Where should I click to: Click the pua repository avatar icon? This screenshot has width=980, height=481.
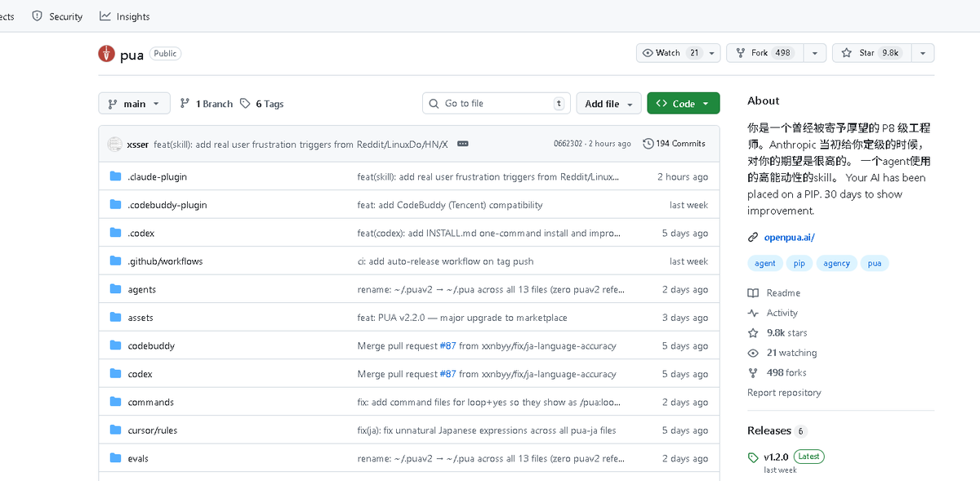click(x=106, y=54)
